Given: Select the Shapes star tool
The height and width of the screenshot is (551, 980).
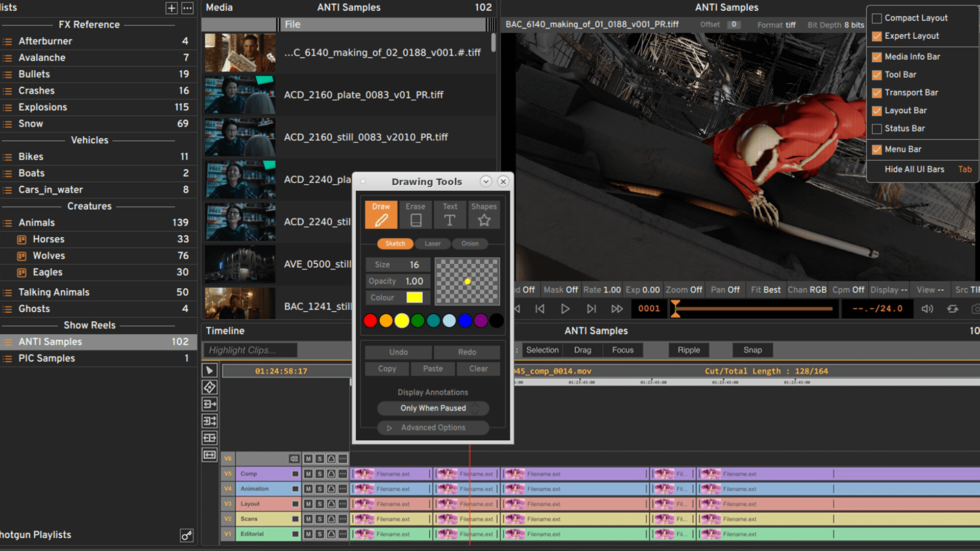Looking at the screenshot, I should point(483,214).
